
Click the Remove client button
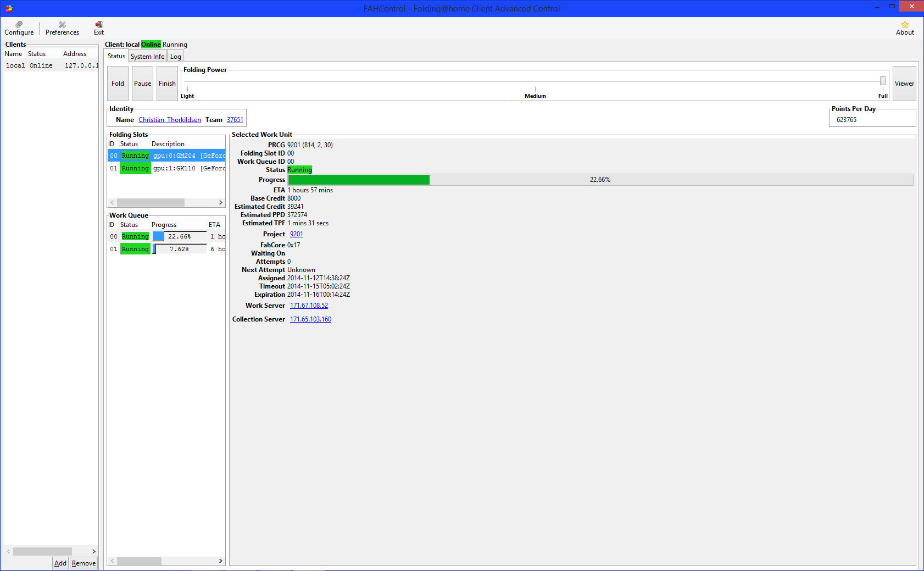tap(84, 563)
